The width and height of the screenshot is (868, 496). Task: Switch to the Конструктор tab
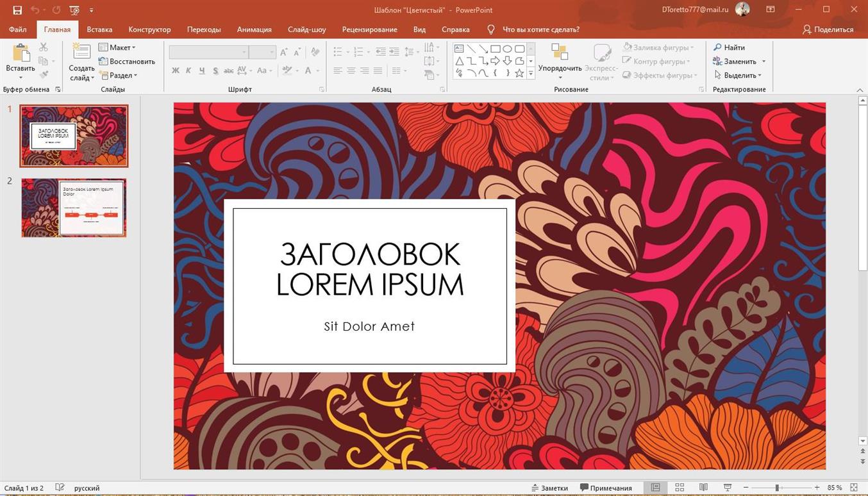tap(149, 29)
